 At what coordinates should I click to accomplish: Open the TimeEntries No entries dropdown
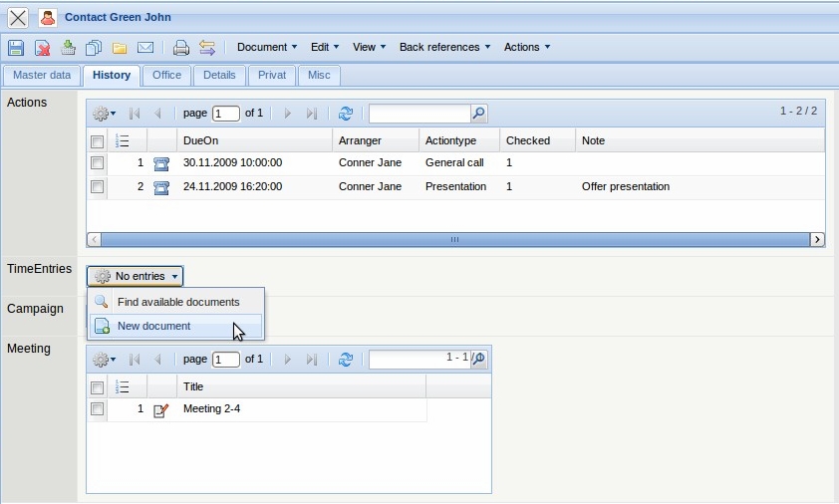(x=136, y=276)
